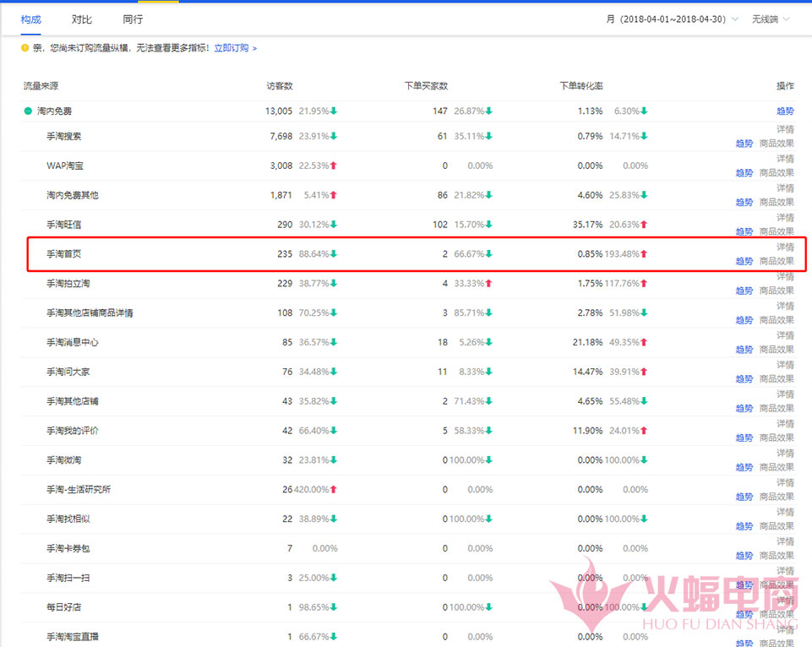This screenshot has width=812, height=647.
Task: Open 商品效果 for WAP淘宝 row
Action: tap(777, 172)
